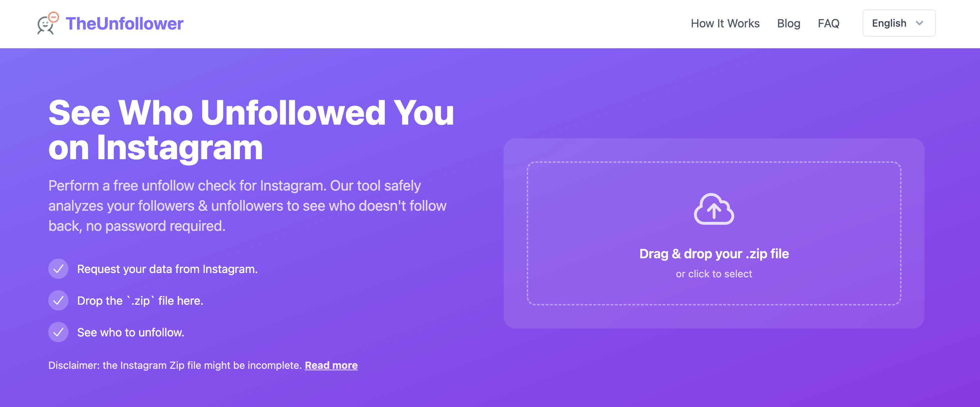Screen dimensions: 980x407
Task: Click checkmark beside 'See who to unfollow.'
Action: (x=58, y=332)
